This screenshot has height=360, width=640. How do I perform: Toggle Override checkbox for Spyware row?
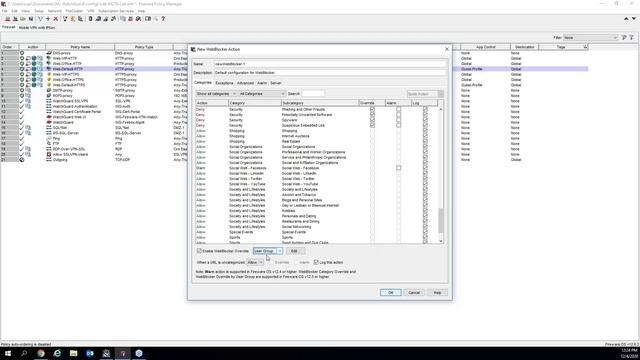pos(372,120)
